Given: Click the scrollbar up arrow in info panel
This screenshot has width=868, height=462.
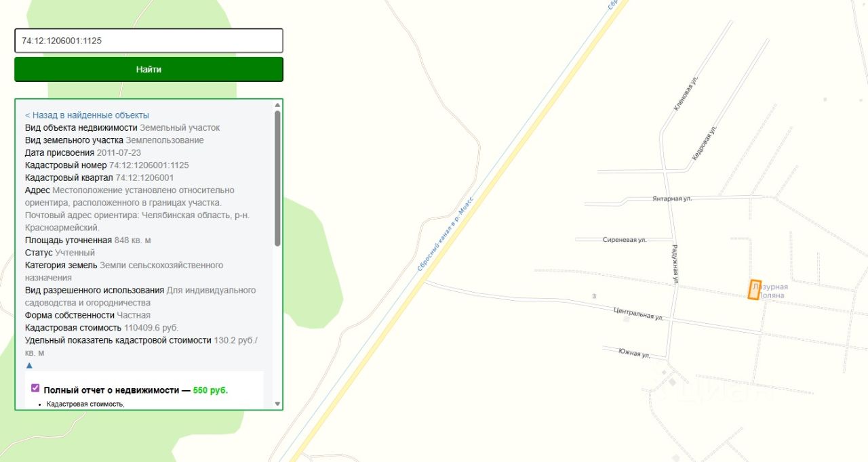Looking at the screenshot, I should coord(277,104).
